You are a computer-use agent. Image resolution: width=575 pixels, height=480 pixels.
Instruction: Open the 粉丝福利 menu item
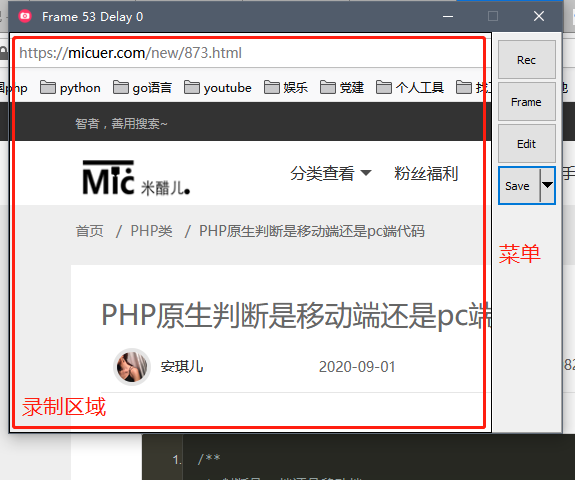426,173
